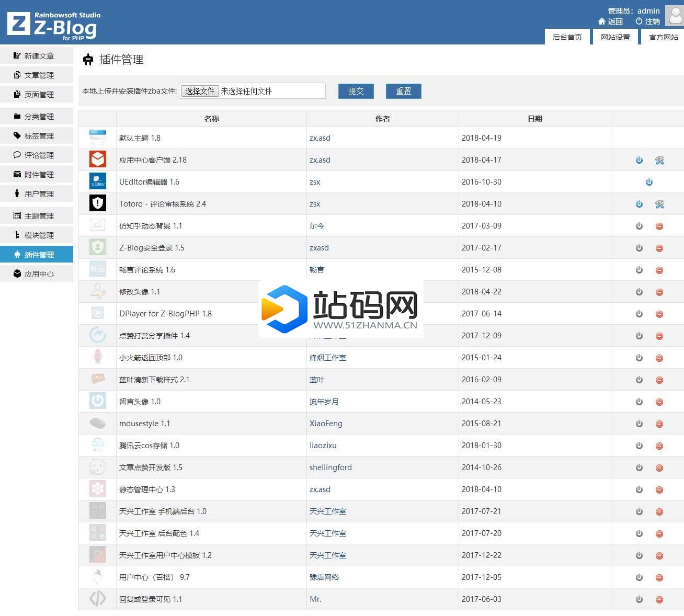The height and width of the screenshot is (616, 684).
Task: Enable the 修改头像 plugin
Action: (639, 292)
